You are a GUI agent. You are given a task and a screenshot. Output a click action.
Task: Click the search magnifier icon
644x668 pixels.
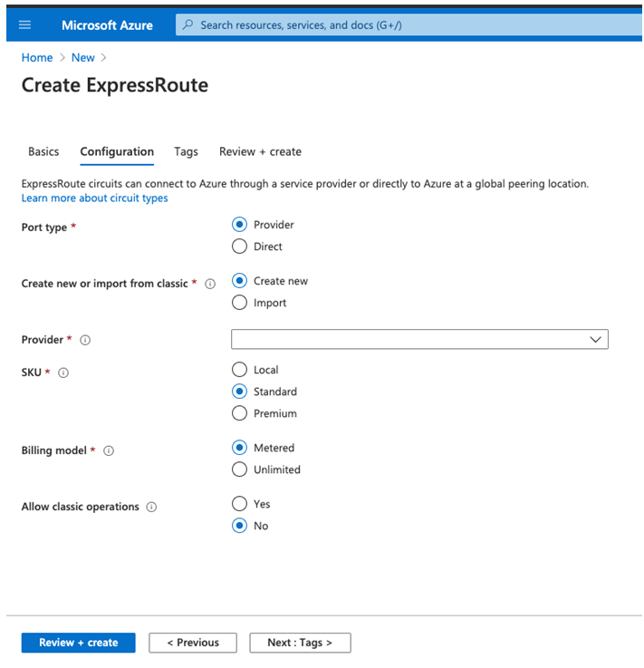pyautogui.click(x=187, y=24)
